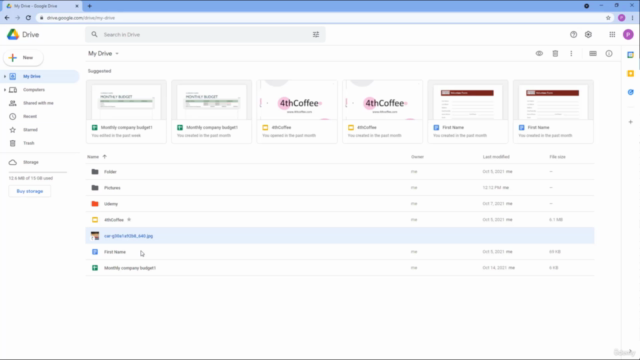Expand My Drive tree arrow in sidebar
Screen dimensions: 640x360
click(4, 76)
